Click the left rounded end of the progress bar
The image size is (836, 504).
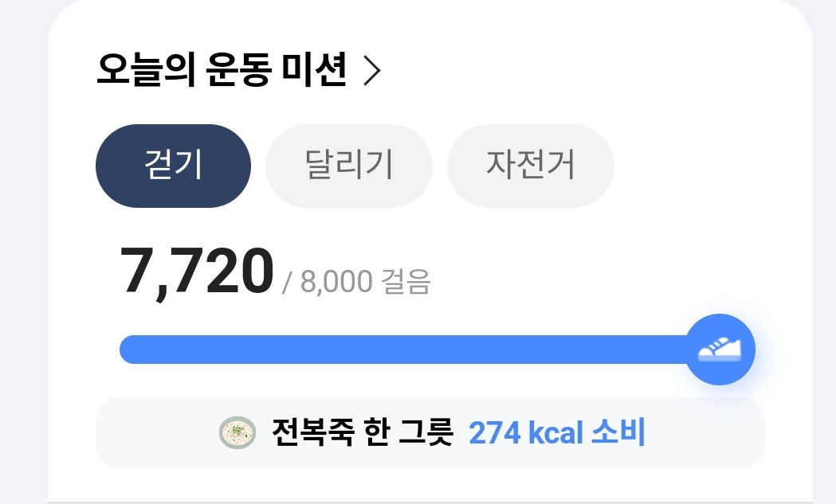click(x=128, y=350)
